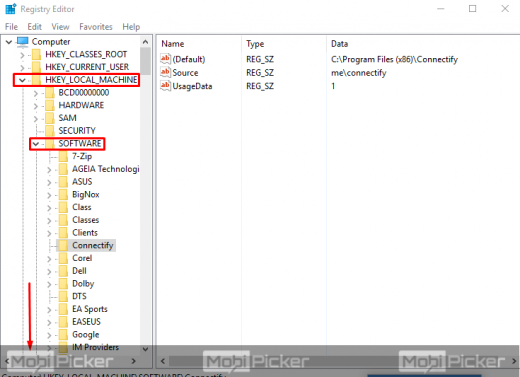
Task: Expand the Classes key
Action: (49, 221)
